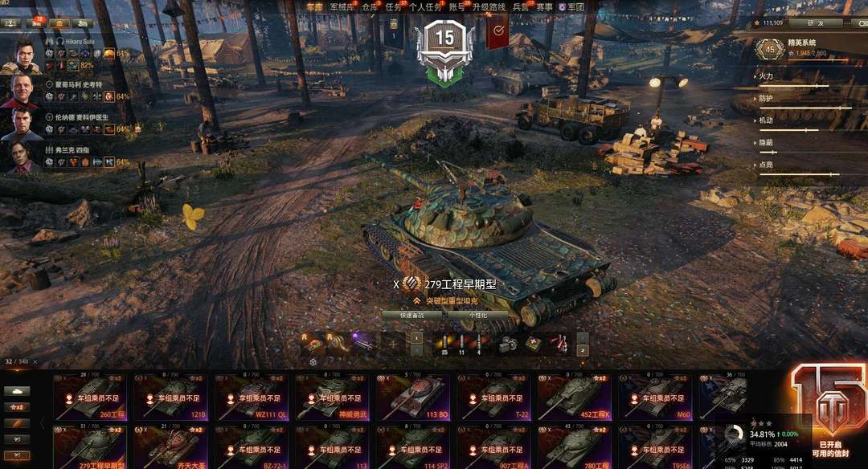The image size is (868, 469).
Task: Toggle the tank type carousel filter button
Action: 17,391
